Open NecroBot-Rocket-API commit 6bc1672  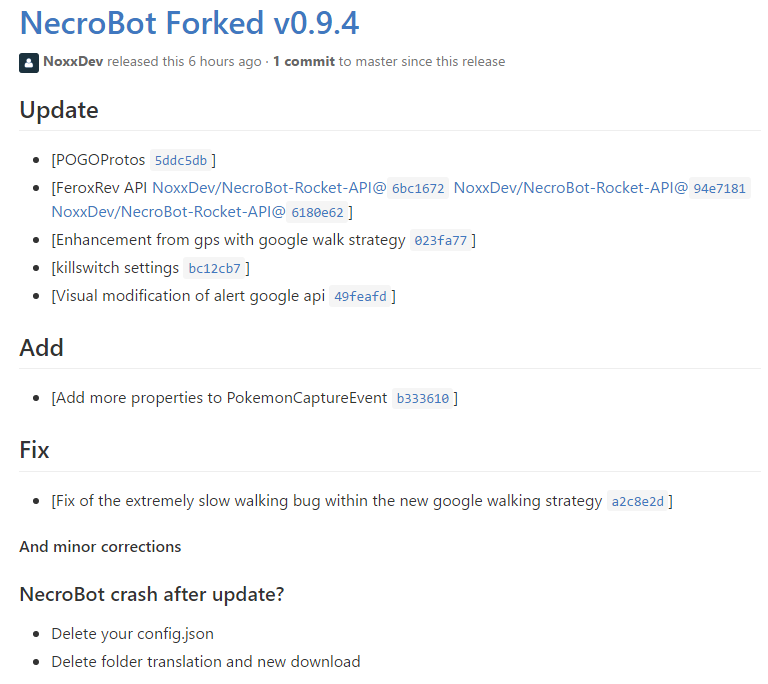point(418,188)
